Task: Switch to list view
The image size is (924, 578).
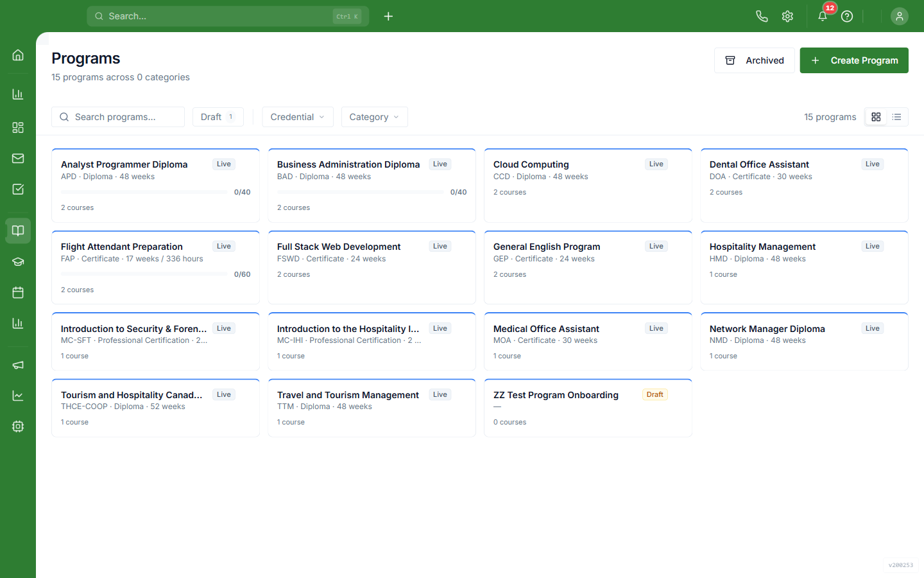Action: [896, 117]
